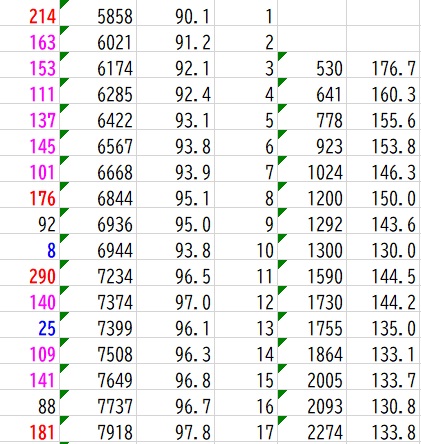The image size is (421, 444).
Task: Click the red 290 cell
Action: click(29, 273)
